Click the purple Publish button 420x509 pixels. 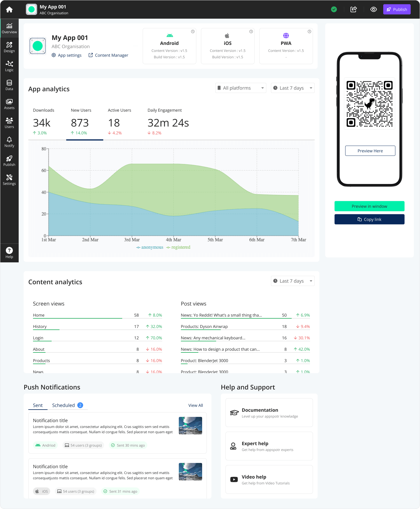click(397, 9)
